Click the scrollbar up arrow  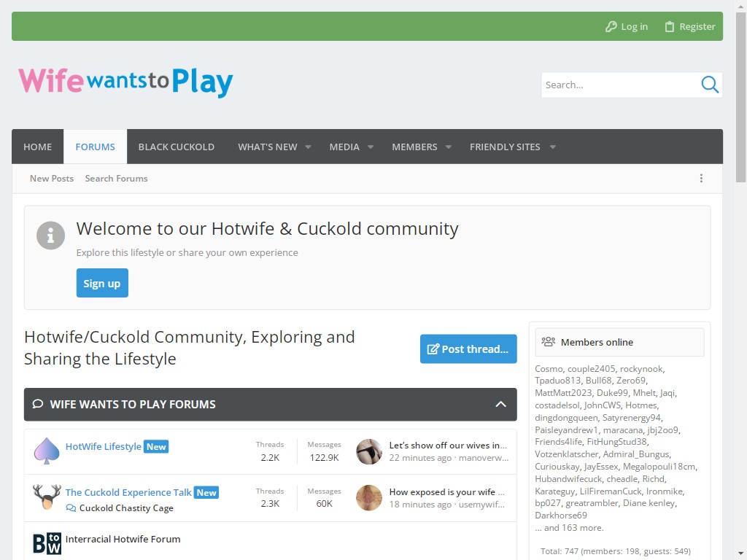pyautogui.click(x=741, y=6)
